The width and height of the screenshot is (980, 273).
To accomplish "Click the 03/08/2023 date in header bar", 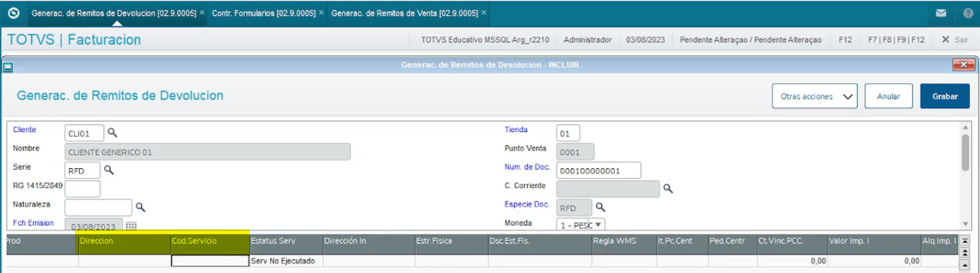I will 646,39.
